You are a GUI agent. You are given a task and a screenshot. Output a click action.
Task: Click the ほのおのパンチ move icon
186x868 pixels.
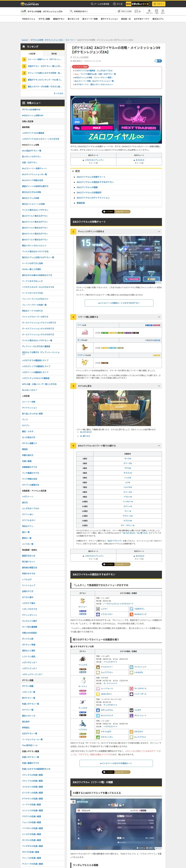131,614
